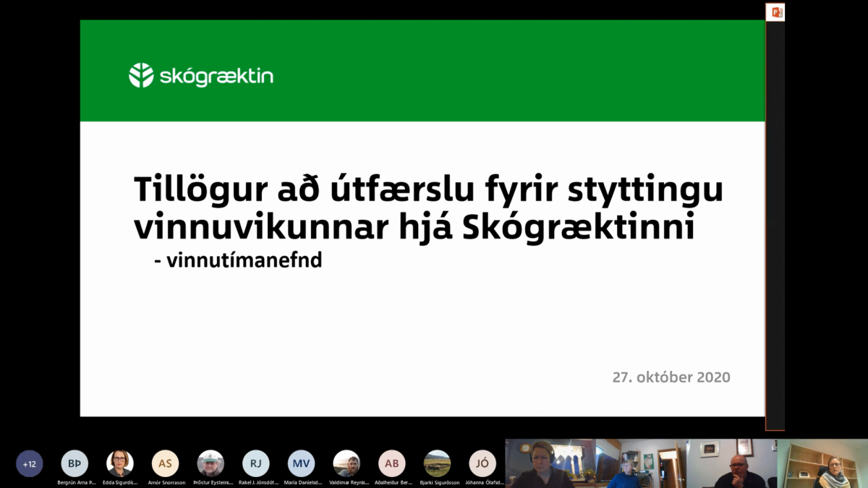Screen dimensions: 868x488
Task: Open the +12 overflow participants badge
Action: [30, 463]
